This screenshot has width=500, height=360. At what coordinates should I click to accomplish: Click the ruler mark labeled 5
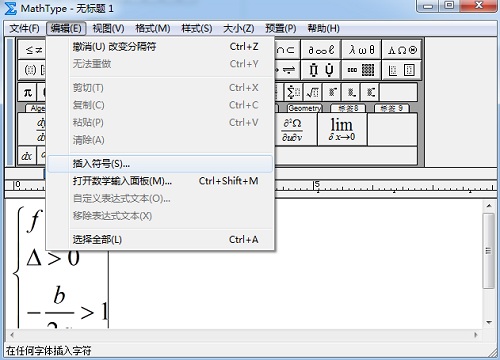tap(317, 184)
